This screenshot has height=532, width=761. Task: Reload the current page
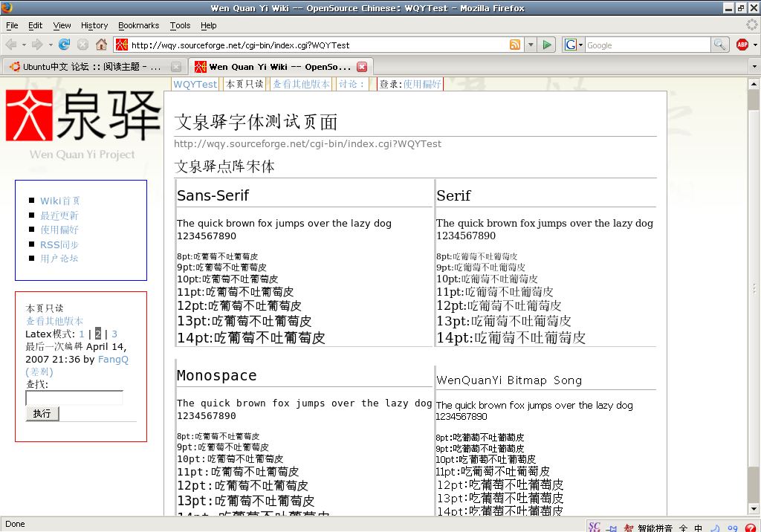tap(64, 45)
